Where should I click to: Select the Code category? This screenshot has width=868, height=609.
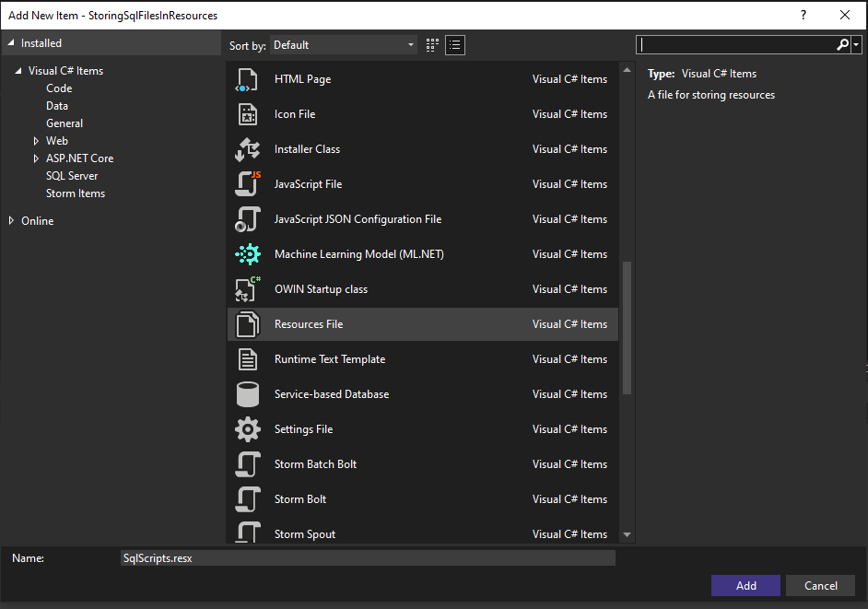point(59,88)
